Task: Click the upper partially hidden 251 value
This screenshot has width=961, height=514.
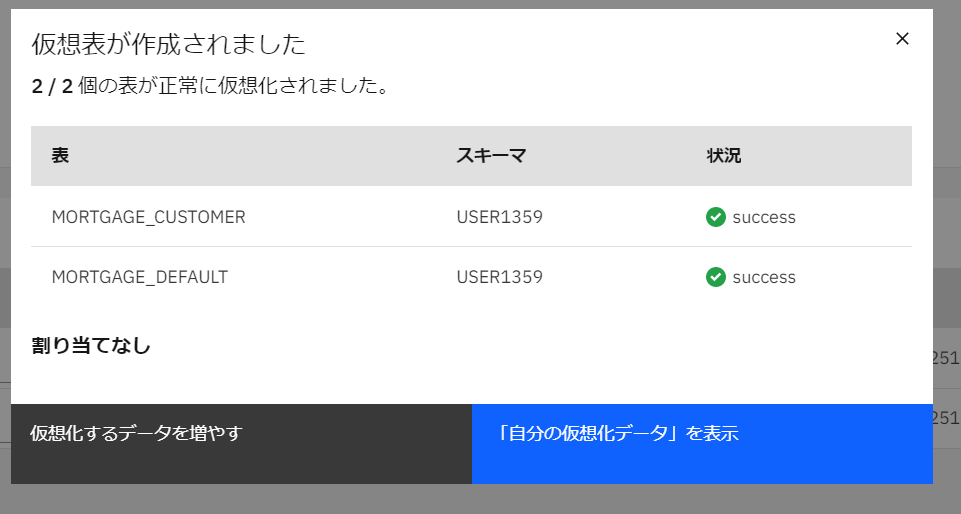Action: click(x=946, y=358)
